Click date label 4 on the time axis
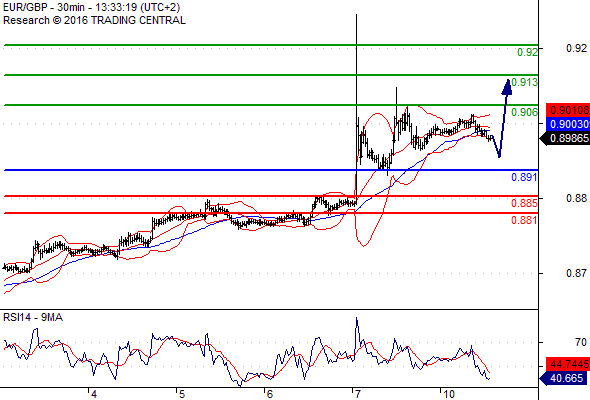The height and width of the screenshot is (400, 590). [94, 394]
